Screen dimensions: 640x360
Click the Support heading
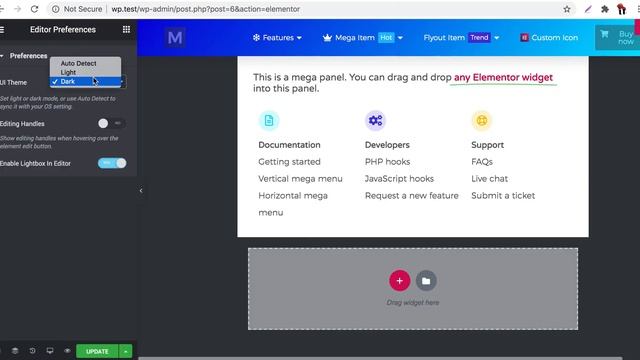point(487,145)
